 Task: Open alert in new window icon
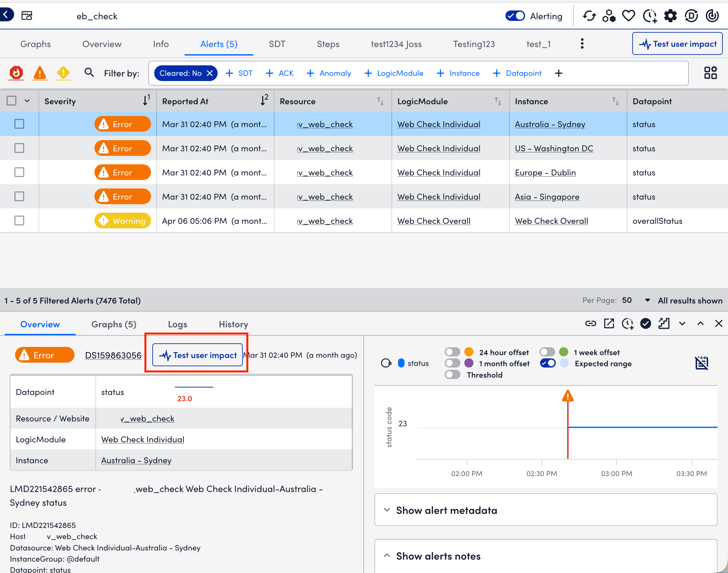609,323
